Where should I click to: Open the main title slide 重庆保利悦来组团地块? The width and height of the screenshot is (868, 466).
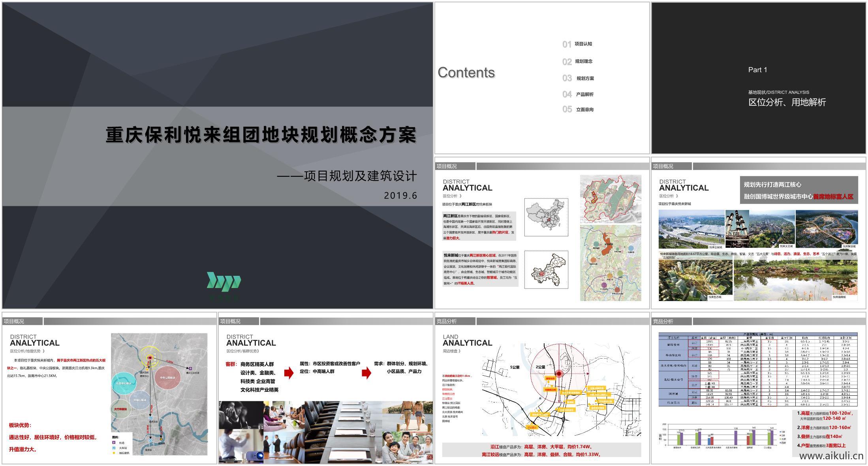pos(218,155)
